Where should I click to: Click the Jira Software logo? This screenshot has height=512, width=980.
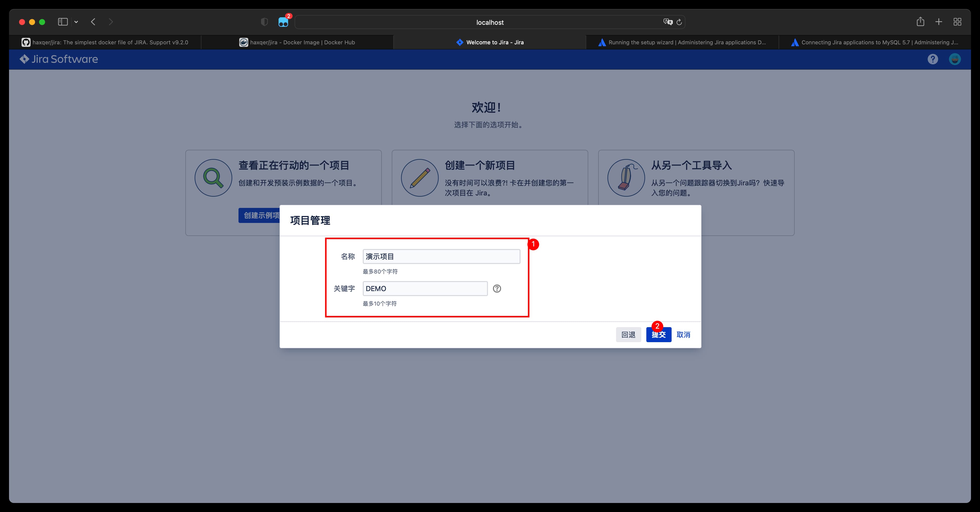[x=59, y=59]
